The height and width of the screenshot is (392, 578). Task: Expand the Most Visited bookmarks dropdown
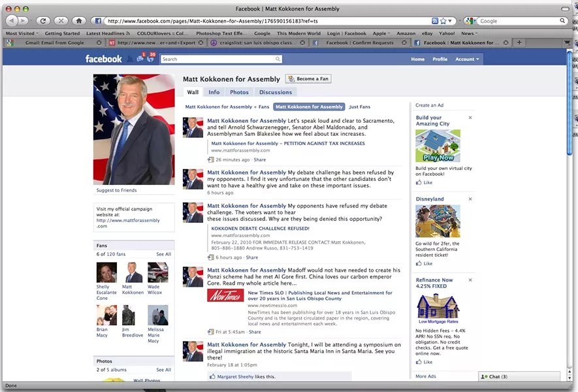pyautogui.click(x=22, y=33)
